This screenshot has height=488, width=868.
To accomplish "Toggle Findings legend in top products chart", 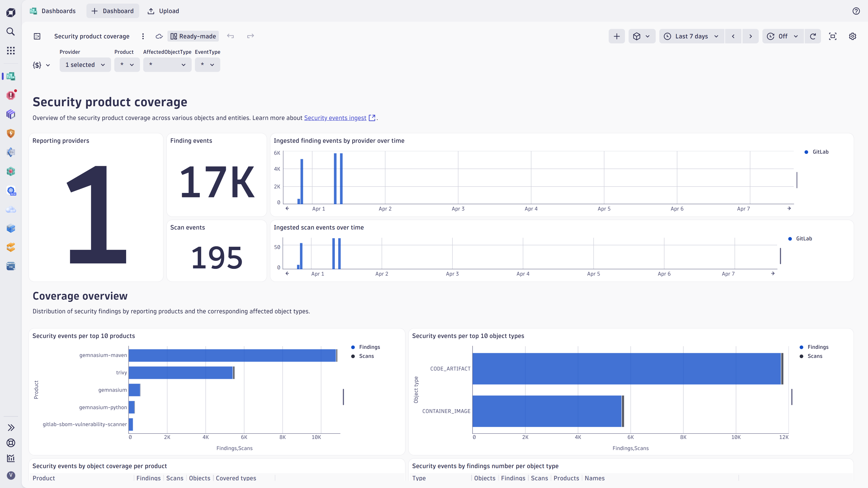I will click(x=366, y=347).
